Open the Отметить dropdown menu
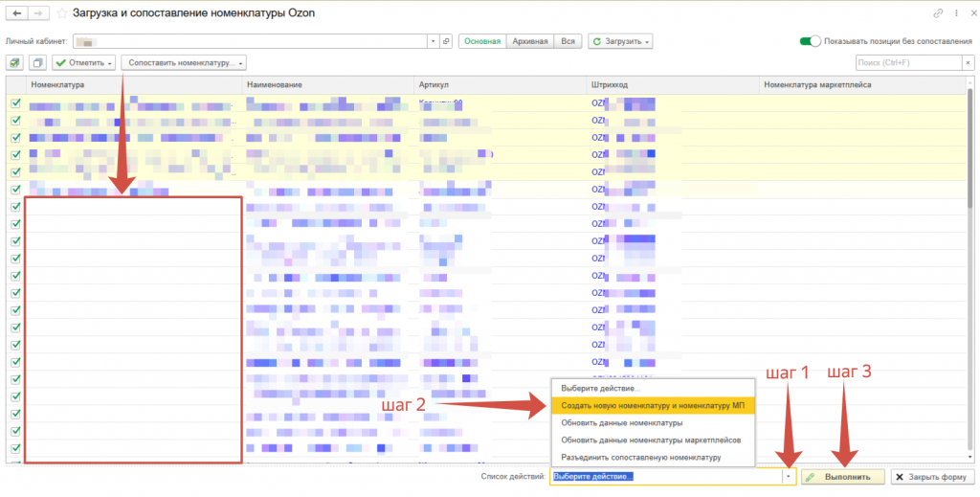 coord(84,62)
